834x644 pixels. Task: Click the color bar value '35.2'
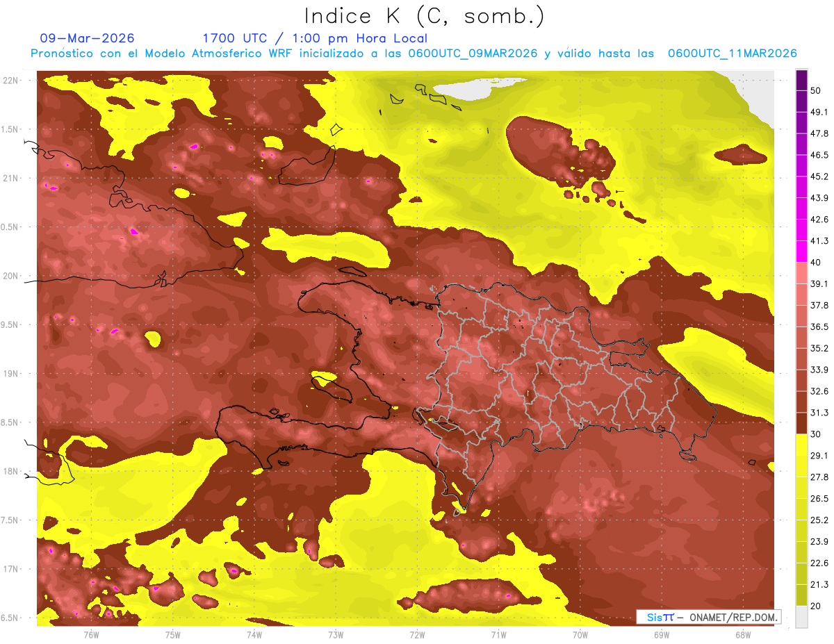[819, 348]
